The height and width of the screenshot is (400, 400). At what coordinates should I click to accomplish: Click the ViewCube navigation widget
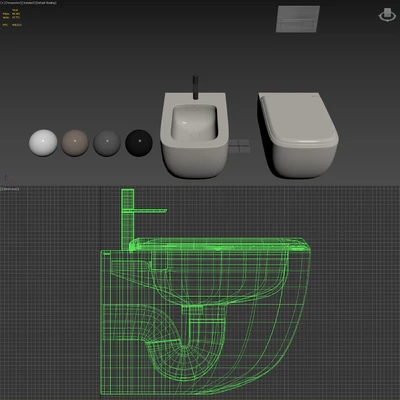(x=387, y=15)
